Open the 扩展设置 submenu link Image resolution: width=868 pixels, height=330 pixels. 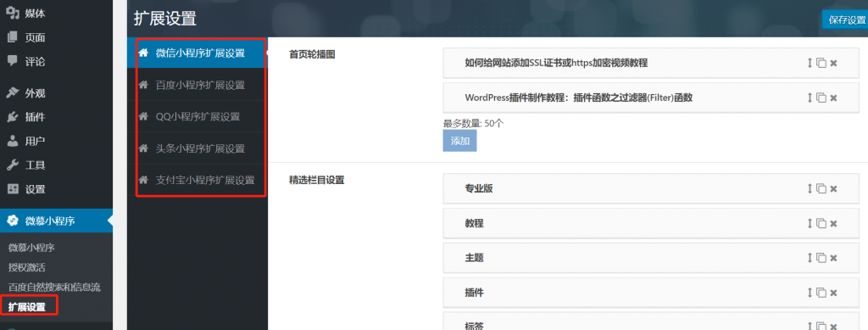coord(26,307)
